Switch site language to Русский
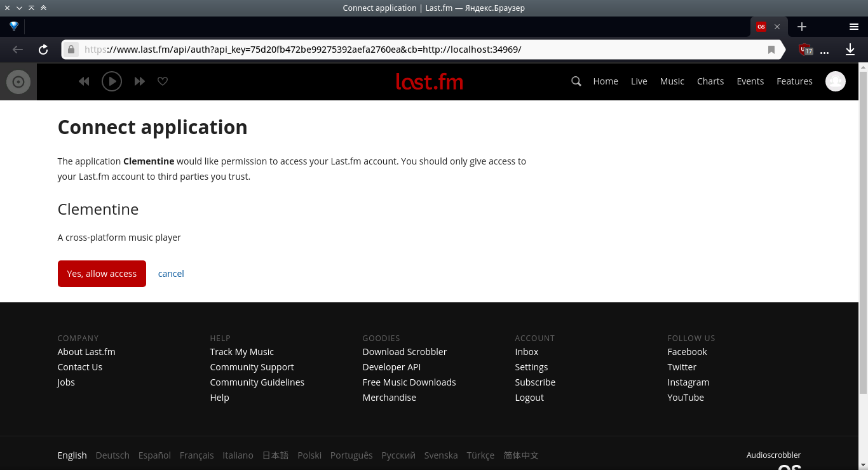The image size is (868, 470). point(398,455)
